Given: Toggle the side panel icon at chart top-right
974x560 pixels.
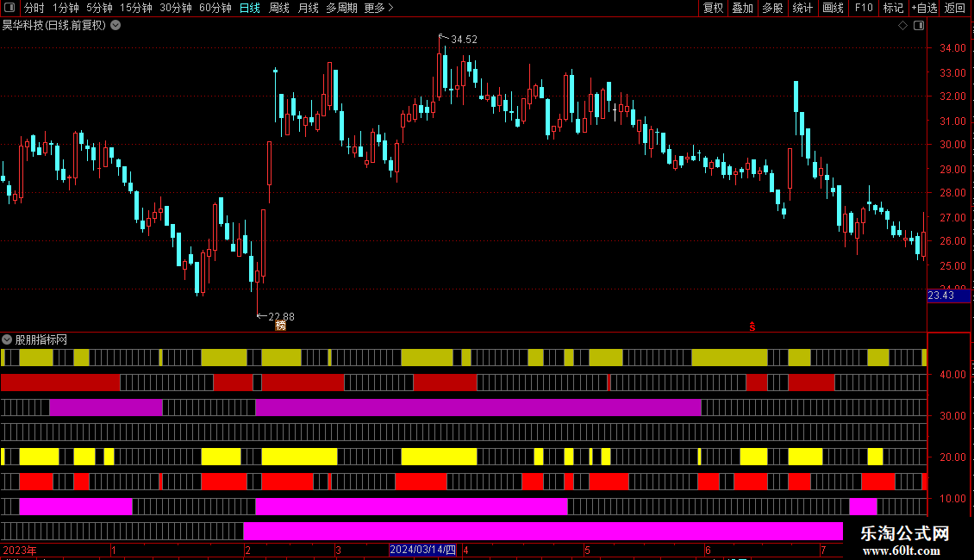Looking at the screenshot, I should 919,26.
